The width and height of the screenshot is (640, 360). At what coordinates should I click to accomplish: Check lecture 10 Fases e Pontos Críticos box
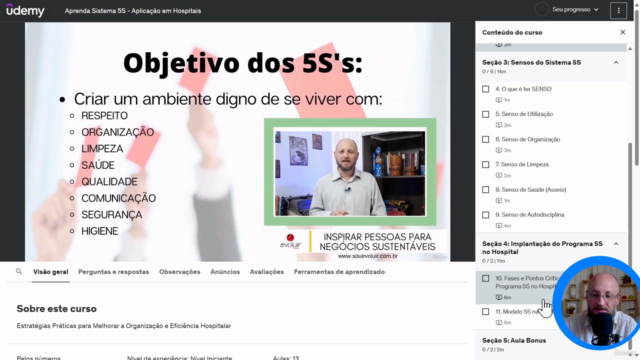point(486,278)
